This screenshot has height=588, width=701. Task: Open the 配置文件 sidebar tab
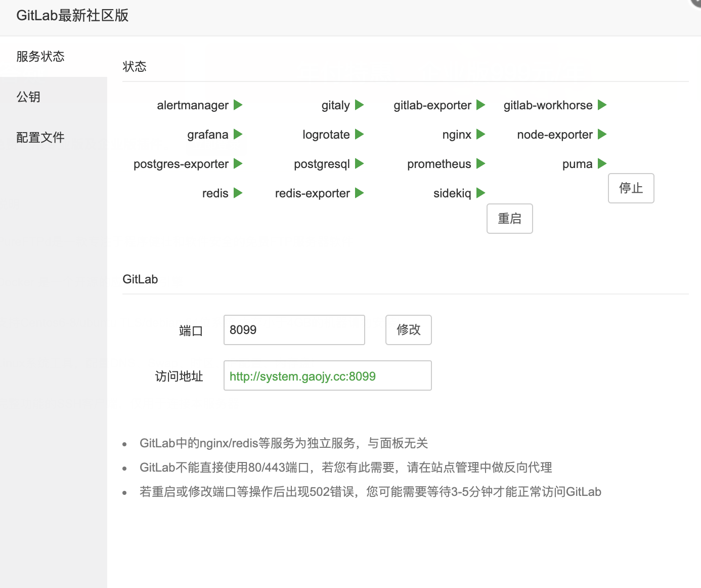pos(54,138)
